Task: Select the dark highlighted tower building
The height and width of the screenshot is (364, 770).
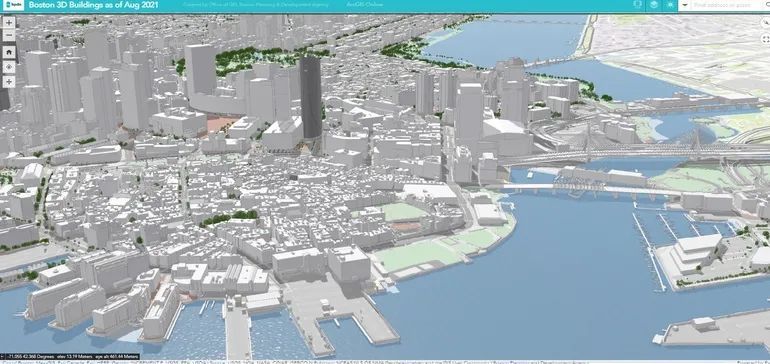Action: [311, 97]
